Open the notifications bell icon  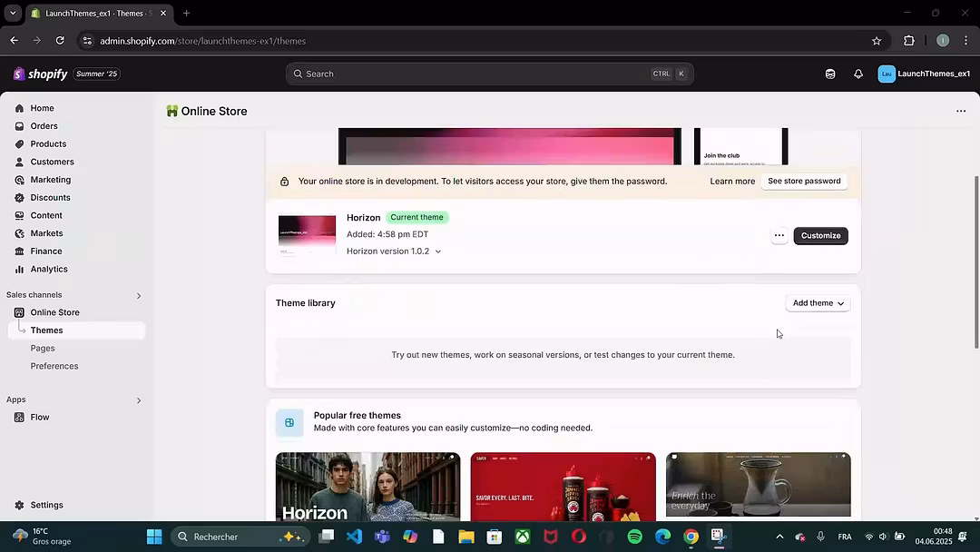click(x=858, y=74)
